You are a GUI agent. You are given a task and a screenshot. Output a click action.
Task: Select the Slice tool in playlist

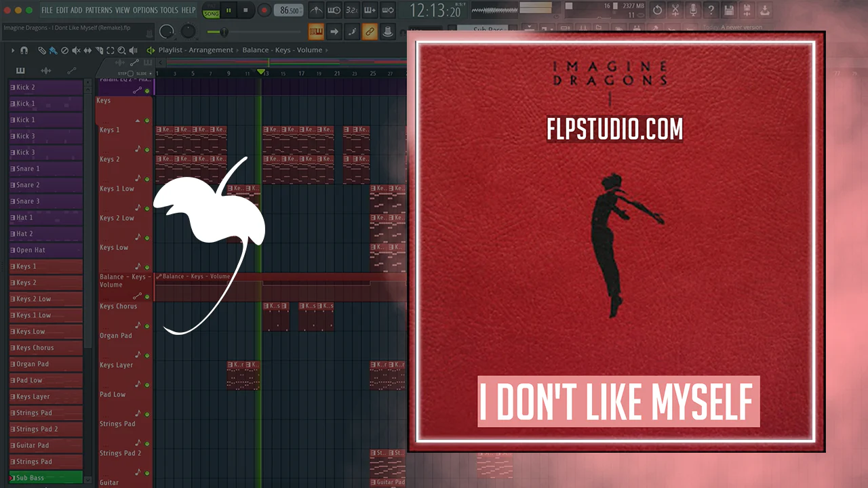tap(99, 50)
